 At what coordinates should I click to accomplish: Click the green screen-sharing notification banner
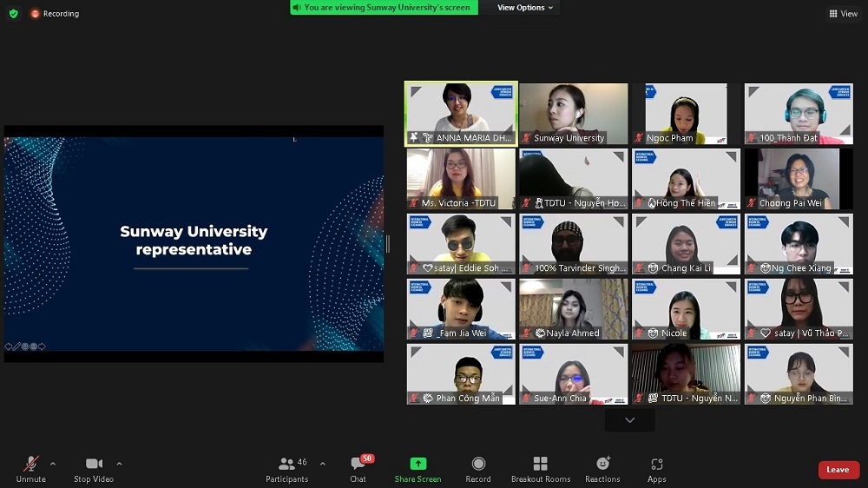[x=385, y=7]
